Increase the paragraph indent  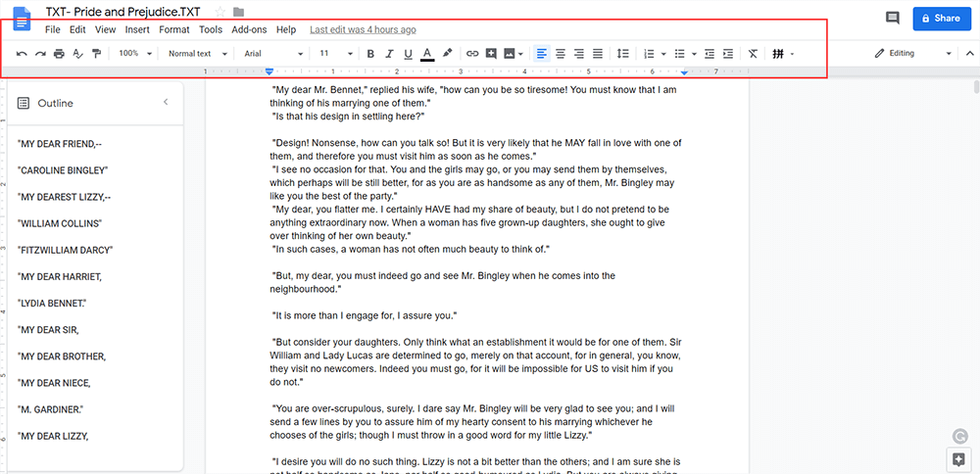tap(728, 54)
